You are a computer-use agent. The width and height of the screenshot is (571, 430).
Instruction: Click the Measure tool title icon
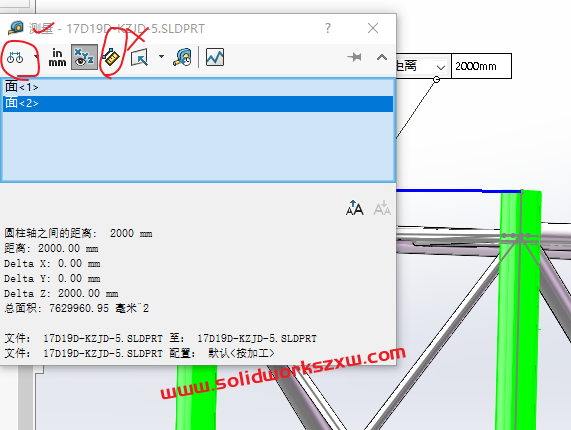click(x=16, y=28)
